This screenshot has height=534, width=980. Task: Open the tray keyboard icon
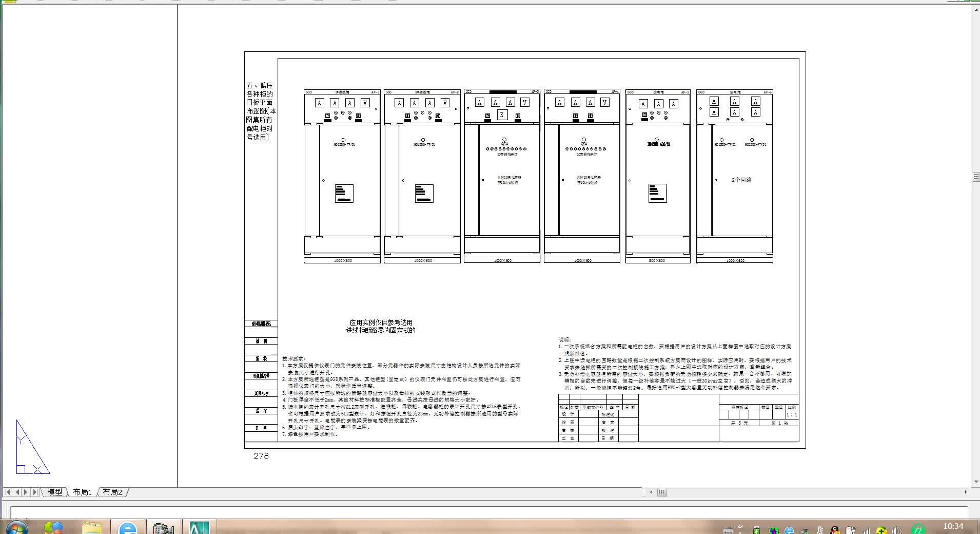coord(728,530)
